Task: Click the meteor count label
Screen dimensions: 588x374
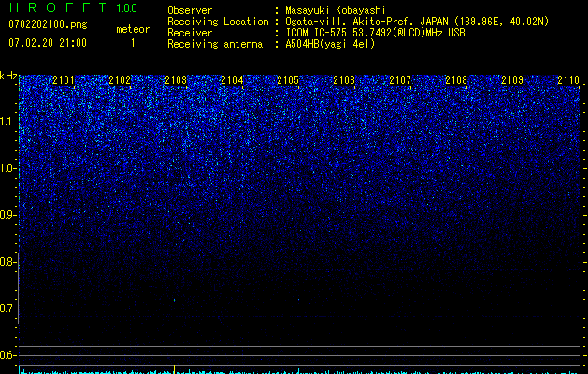Action: (x=133, y=29)
